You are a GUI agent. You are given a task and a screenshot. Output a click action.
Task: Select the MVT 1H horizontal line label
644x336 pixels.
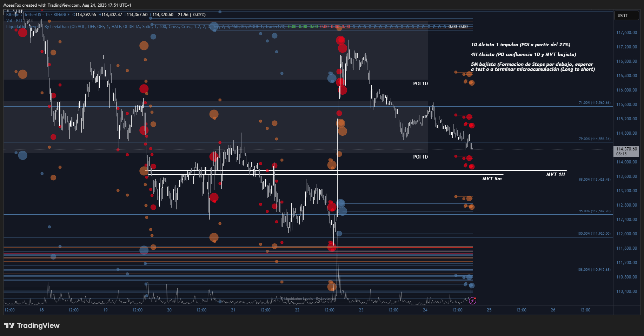(555, 174)
